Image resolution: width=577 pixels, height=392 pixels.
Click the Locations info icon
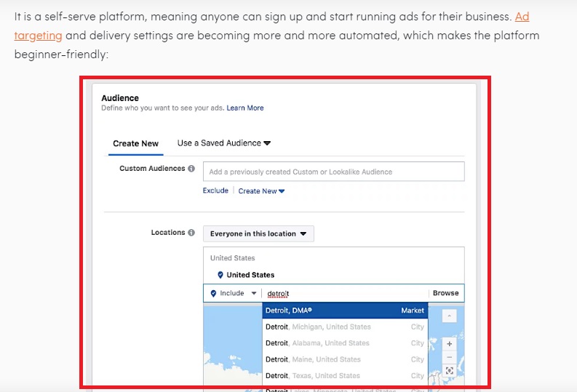pos(191,233)
